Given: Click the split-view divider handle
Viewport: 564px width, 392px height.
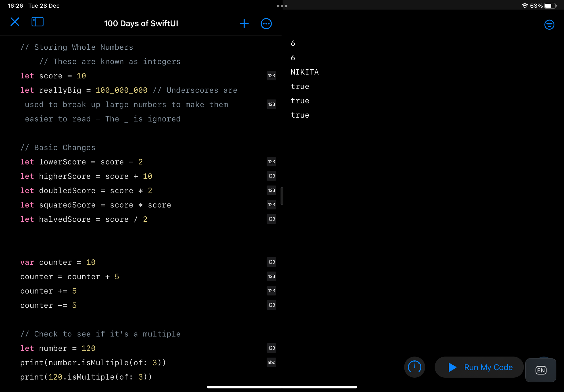Looking at the screenshot, I should [282, 196].
